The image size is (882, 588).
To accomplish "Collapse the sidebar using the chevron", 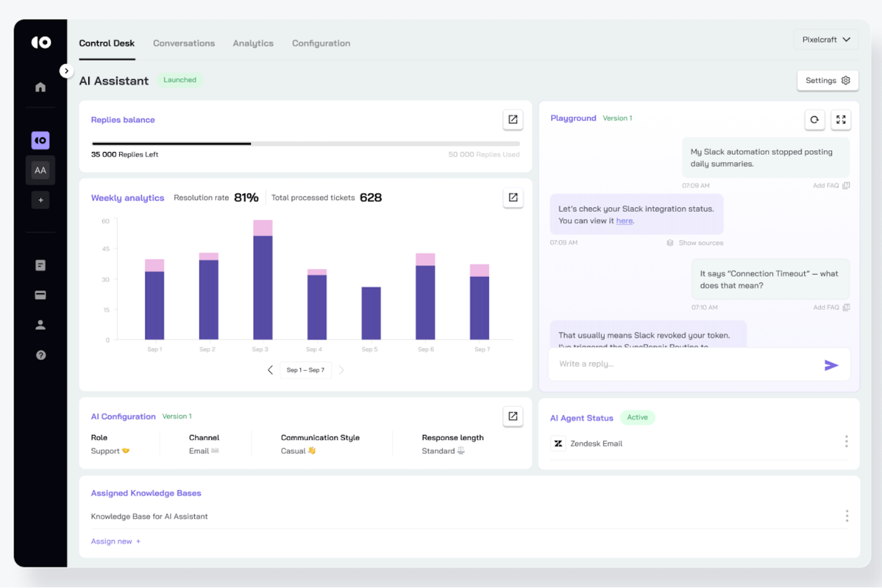I will click(x=66, y=70).
